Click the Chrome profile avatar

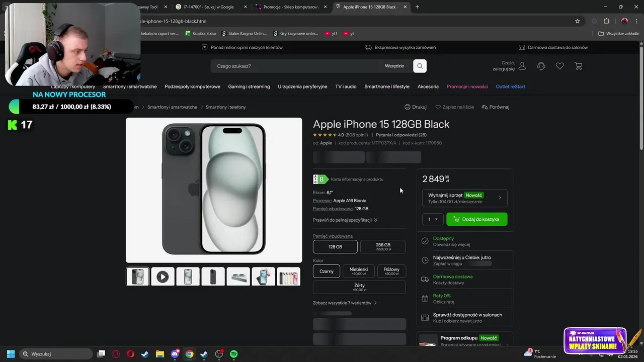624,21
